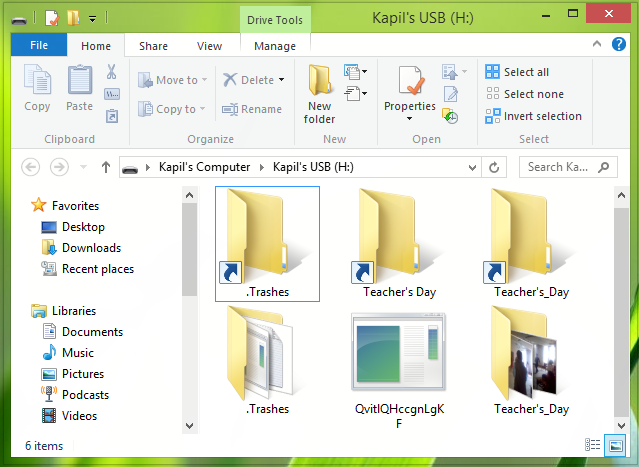639x467 pixels.
Task: Click the Quick Access New folder icon
Action: [x=73, y=18]
